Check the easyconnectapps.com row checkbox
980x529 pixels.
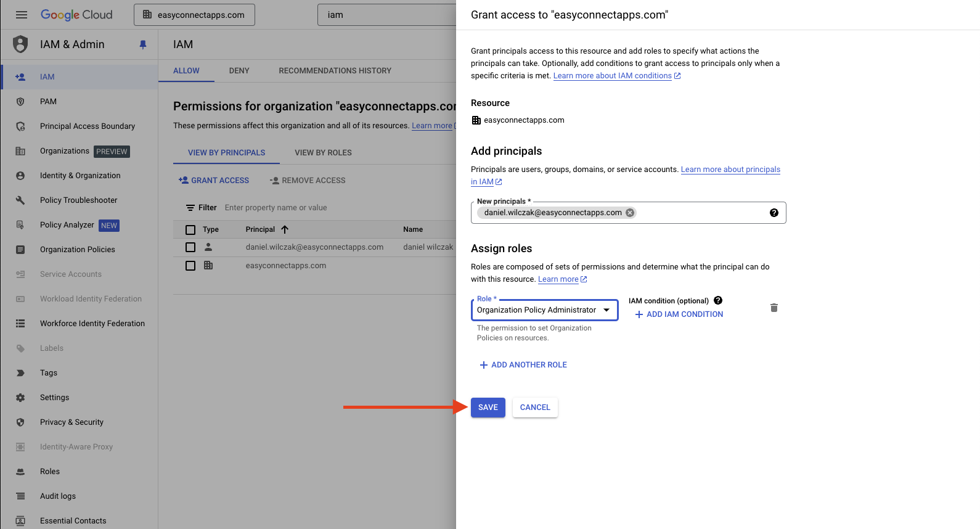pyautogui.click(x=190, y=266)
